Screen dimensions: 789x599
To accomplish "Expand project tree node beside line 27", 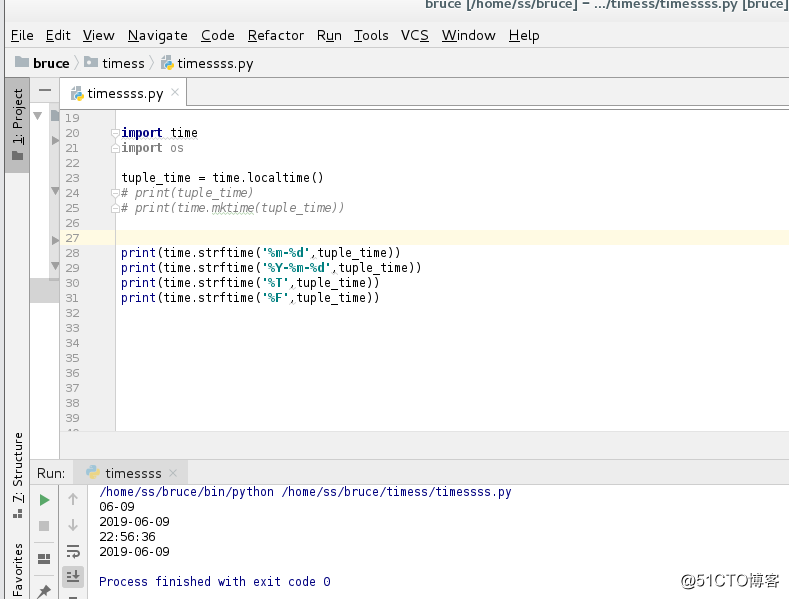I will click(x=55, y=240).
